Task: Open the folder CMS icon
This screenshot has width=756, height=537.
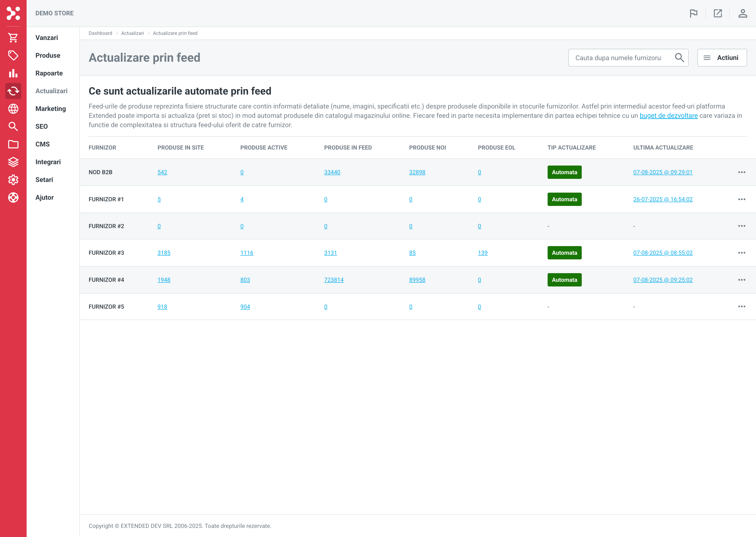Action: click(13, 144)
